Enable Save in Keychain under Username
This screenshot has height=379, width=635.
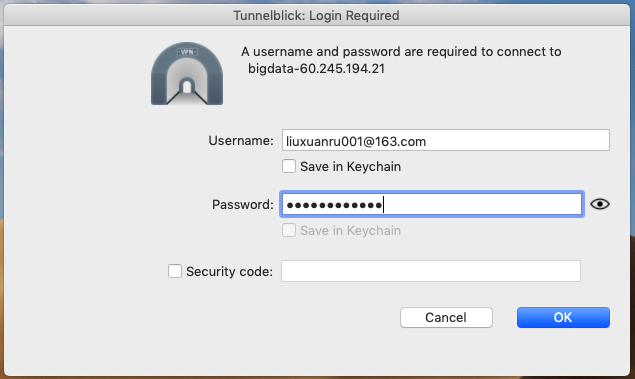(x=289, y=166)
